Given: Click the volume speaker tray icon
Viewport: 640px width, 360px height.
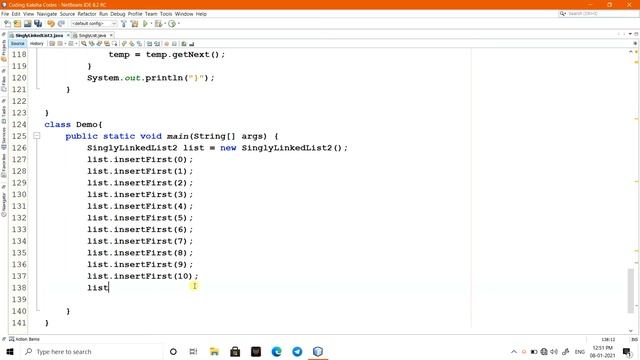Looking at the screenshot, I should (554, 351).
